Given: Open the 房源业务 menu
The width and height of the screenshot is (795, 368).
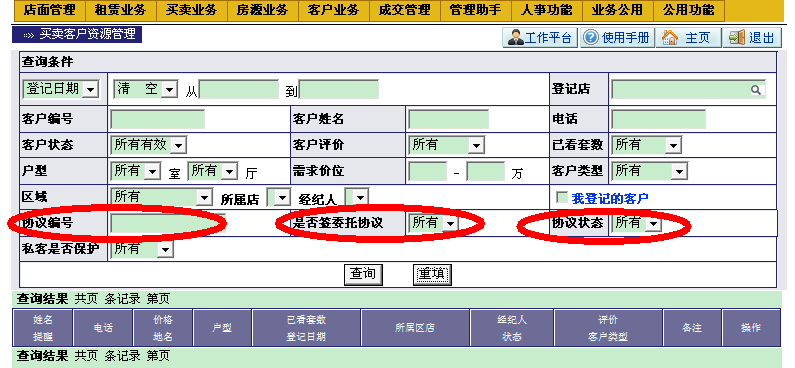Looking at the screenshot, I should click(262, 10).
